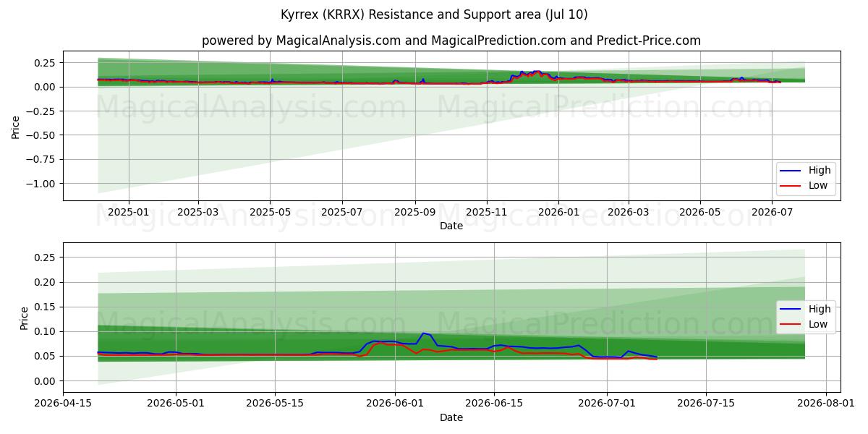The image size is (868, 434).
Task: Click the '2026-06-01' date tick label
Action: (395, 404)
